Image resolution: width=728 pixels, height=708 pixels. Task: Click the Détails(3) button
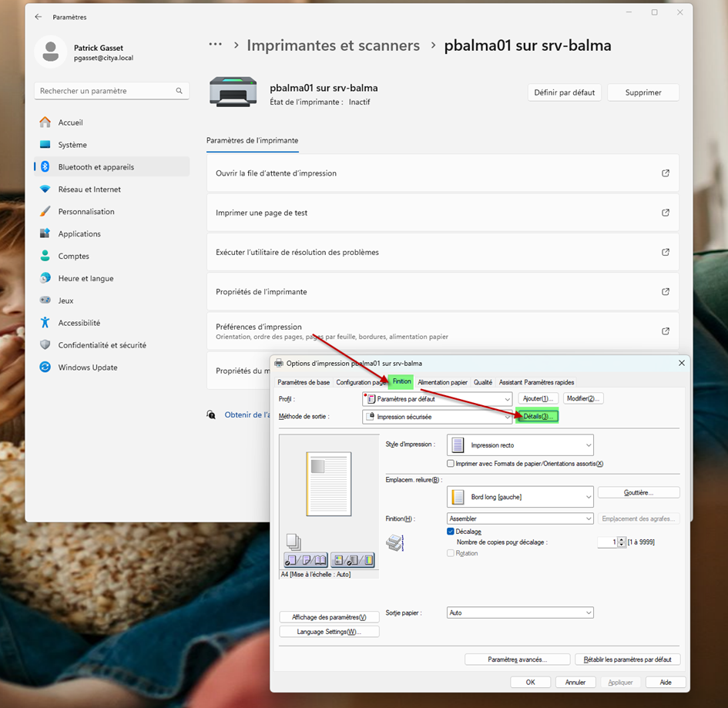(x=538, y=417)
